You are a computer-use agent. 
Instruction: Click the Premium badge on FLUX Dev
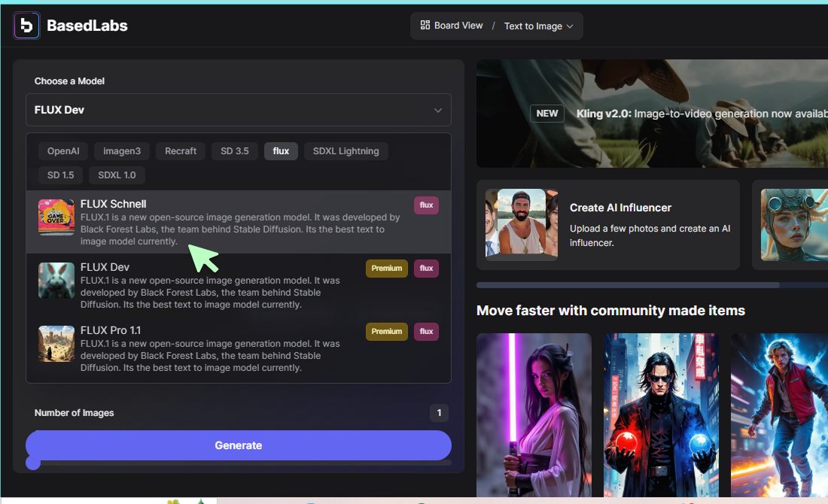tap(387, 268)
